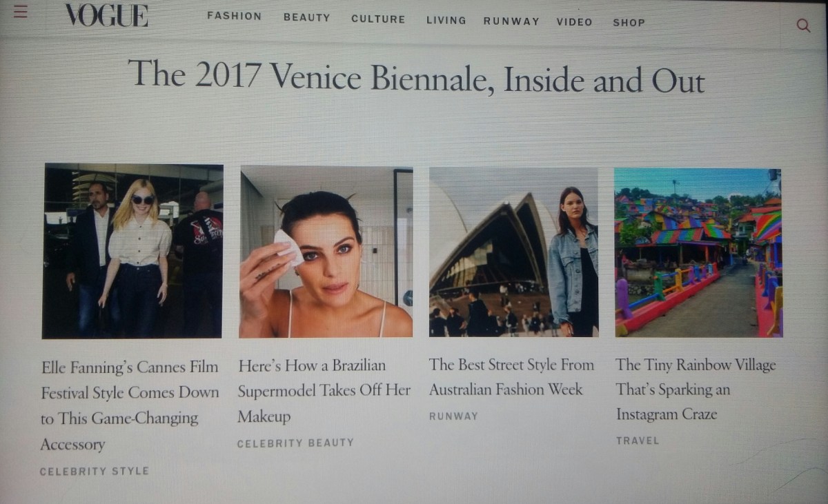828x504 pixels.
Task: Open the Fashion menu
Action: click(x=235, y=17)
